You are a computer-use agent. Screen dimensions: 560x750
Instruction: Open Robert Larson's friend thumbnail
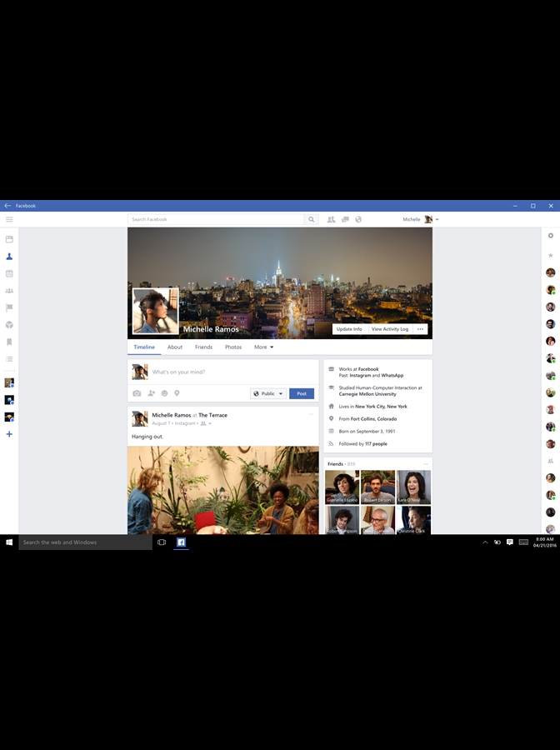click(x=377, y=487)
